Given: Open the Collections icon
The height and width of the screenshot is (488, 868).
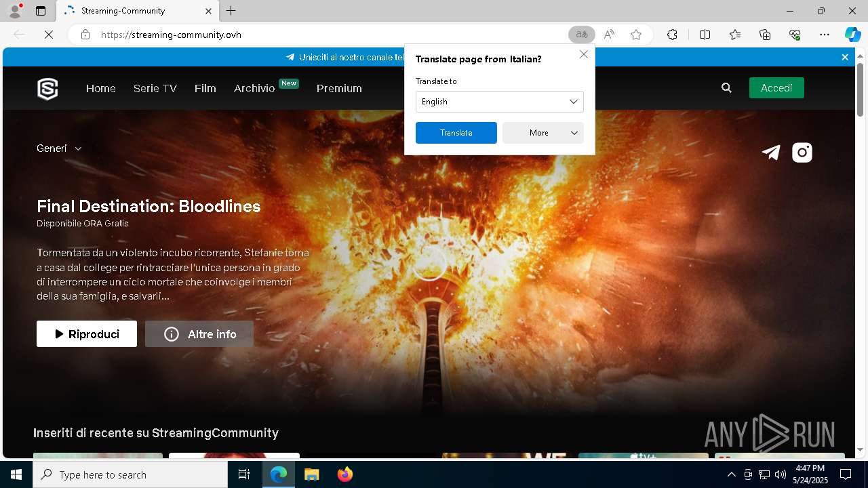Looking at the screenshot, I should (x=765, y=35).
